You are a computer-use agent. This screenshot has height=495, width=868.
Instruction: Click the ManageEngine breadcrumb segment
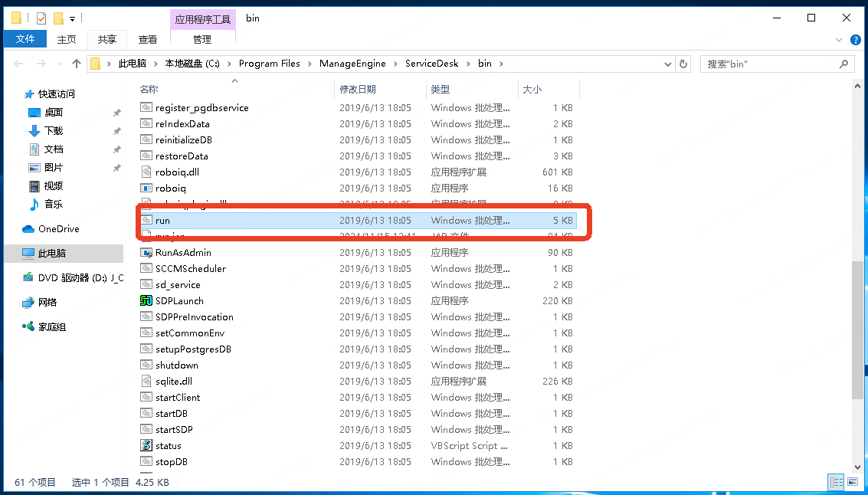pos(352,64)
